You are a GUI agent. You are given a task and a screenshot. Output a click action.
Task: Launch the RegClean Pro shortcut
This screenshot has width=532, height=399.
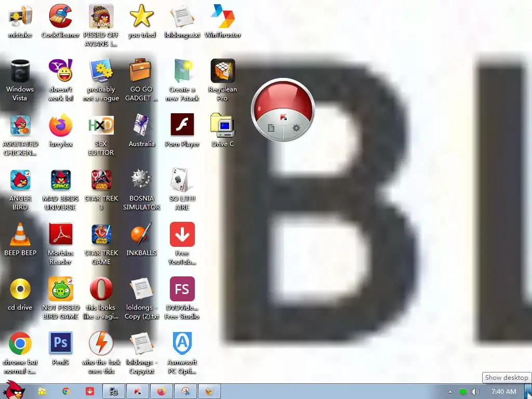coord(222,71)
